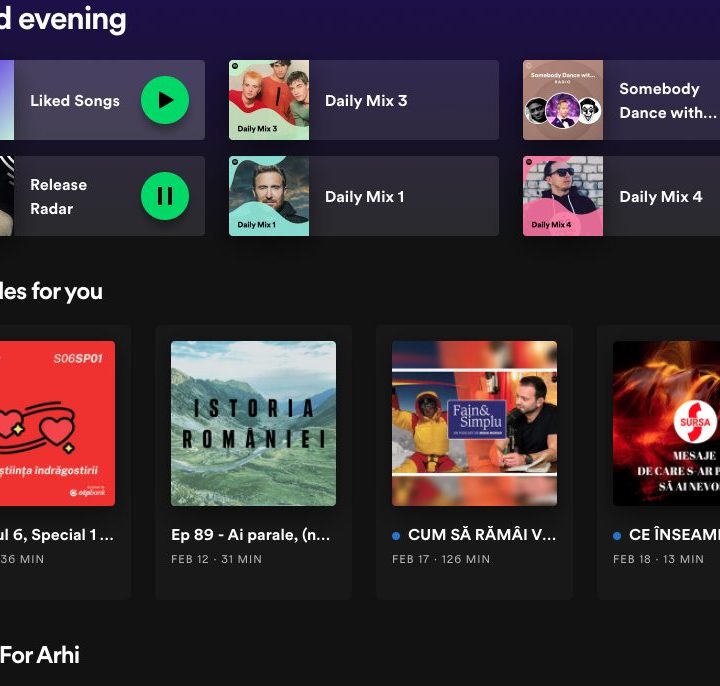Open episode dated FEB 18 · 13 MIN

pyautogui.click(x=658, y=559)
